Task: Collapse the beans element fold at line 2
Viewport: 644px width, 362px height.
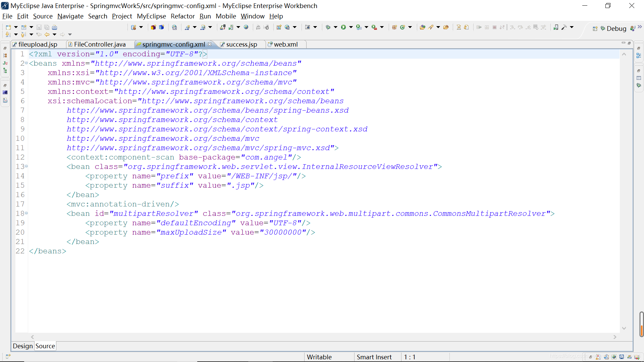Action: coord(26,63)
